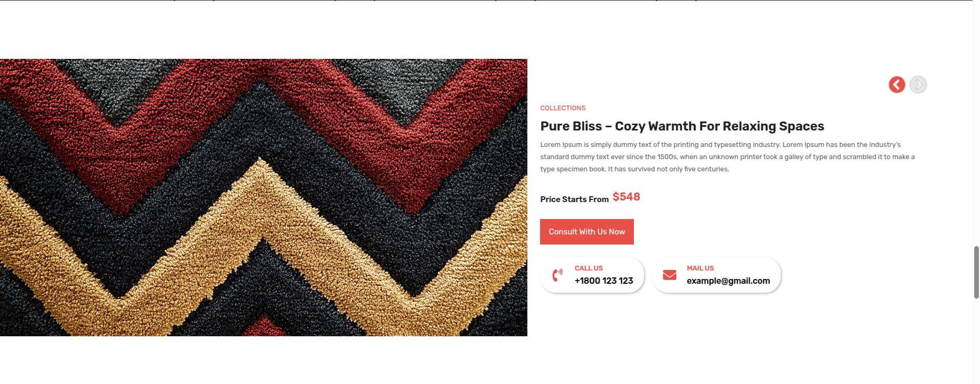Click the Price Starts From label
Screen dimensions: 980x384
click(575, 199)
